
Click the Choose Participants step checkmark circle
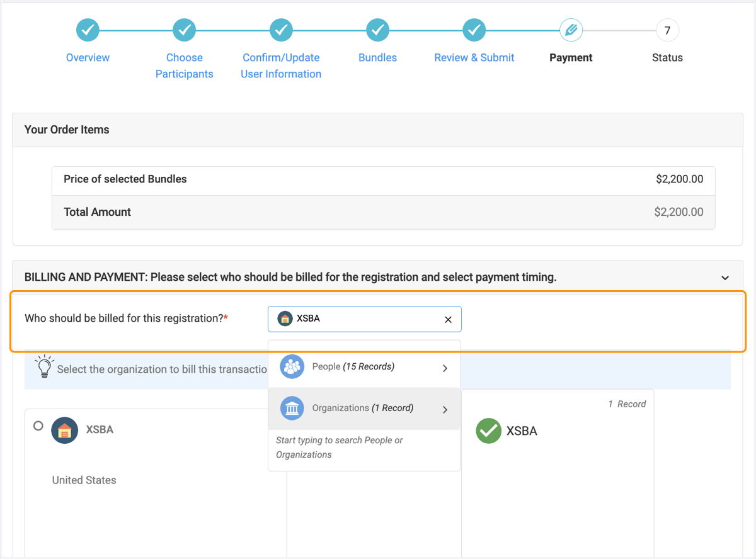click(185, 30)
